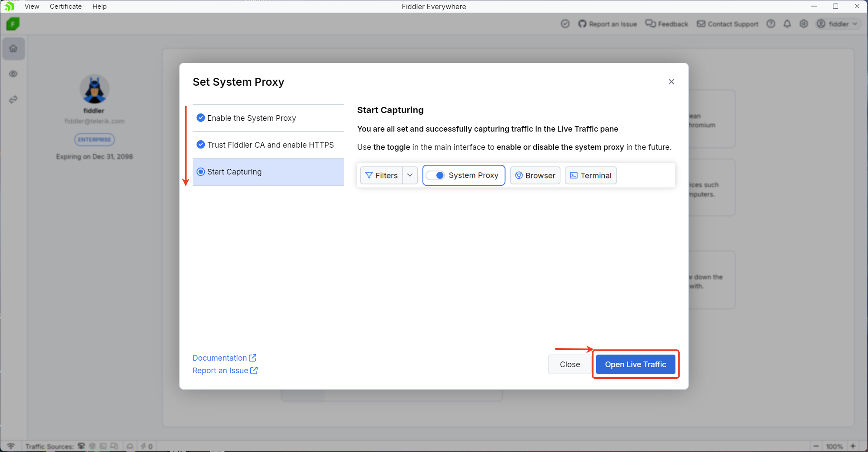The image size is (868, 452).
Task: Click the remote devices traffic source icon
Action: pos(114,446)
